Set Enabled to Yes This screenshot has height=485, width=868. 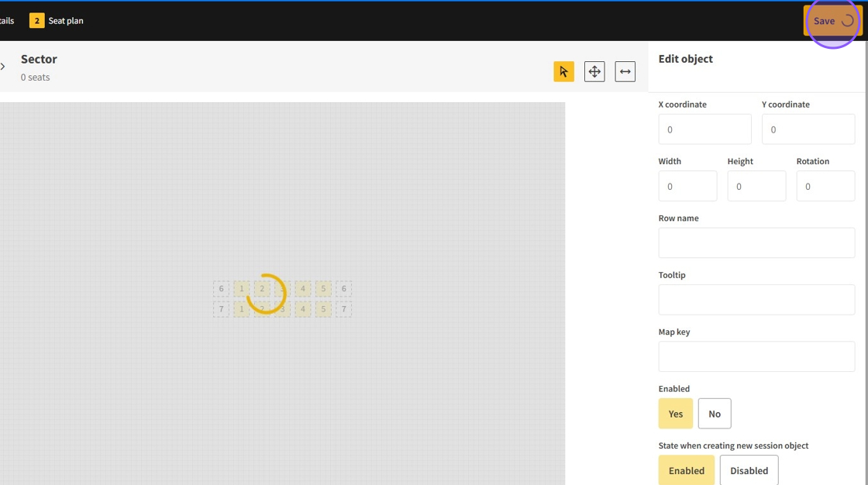[675, 414]
